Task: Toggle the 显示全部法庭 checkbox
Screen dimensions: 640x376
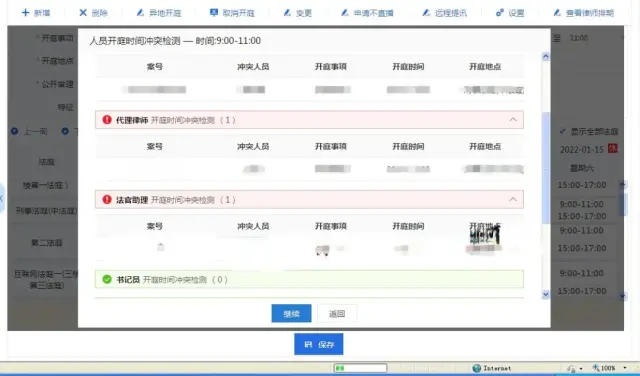Action: click(562, 131)
